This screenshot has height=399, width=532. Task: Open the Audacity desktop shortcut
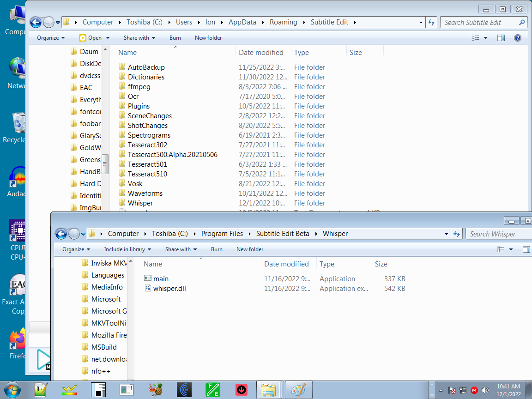16,182
